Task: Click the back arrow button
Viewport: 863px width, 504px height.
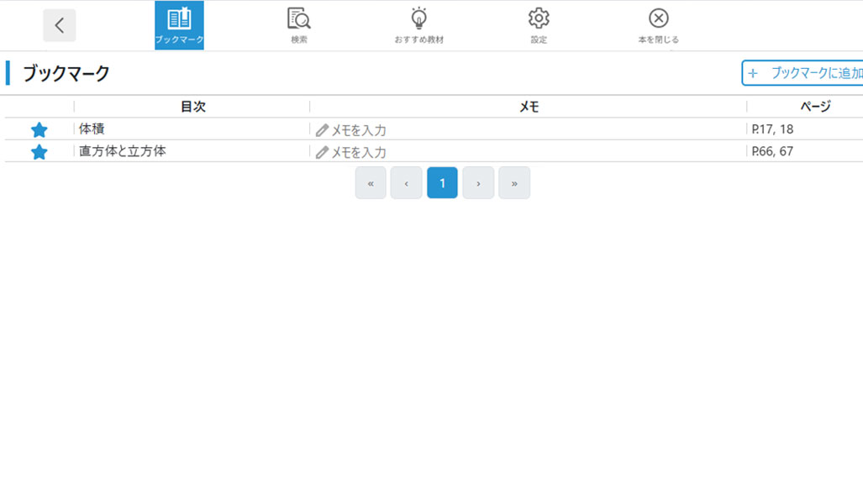Action: pos(60,25)
